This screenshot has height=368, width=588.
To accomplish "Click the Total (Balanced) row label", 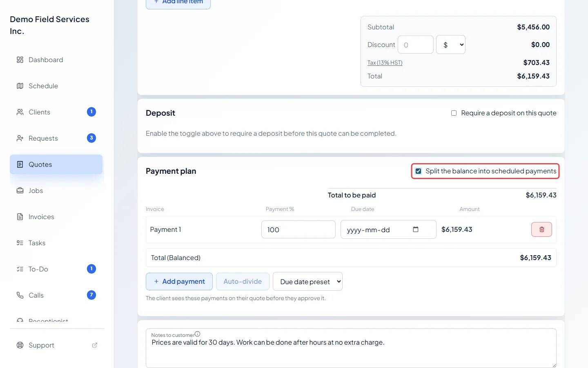I will pos(176,258).
